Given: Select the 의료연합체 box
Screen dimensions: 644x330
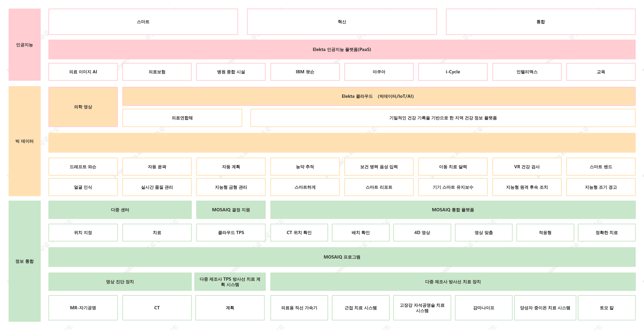Looking at the screenshot, I should pos(182,118).
